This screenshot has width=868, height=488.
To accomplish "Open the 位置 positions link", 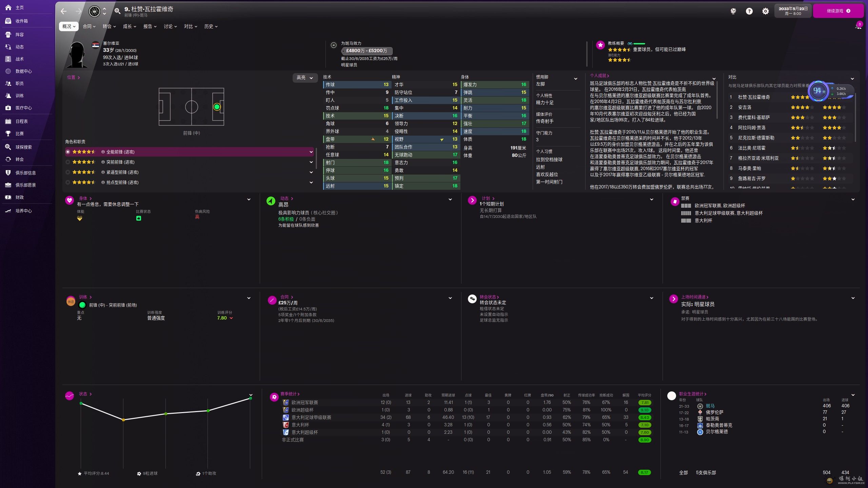I will click(73, 77).
